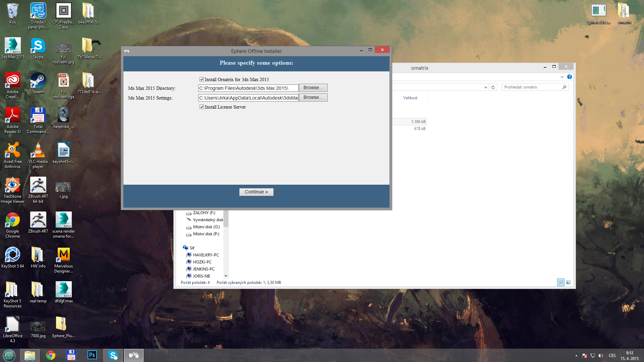Launch the CPUFreeBe... 2.exe desktop icon
Viewport: 644px width, 362px height.
click(x=63, y=16)
